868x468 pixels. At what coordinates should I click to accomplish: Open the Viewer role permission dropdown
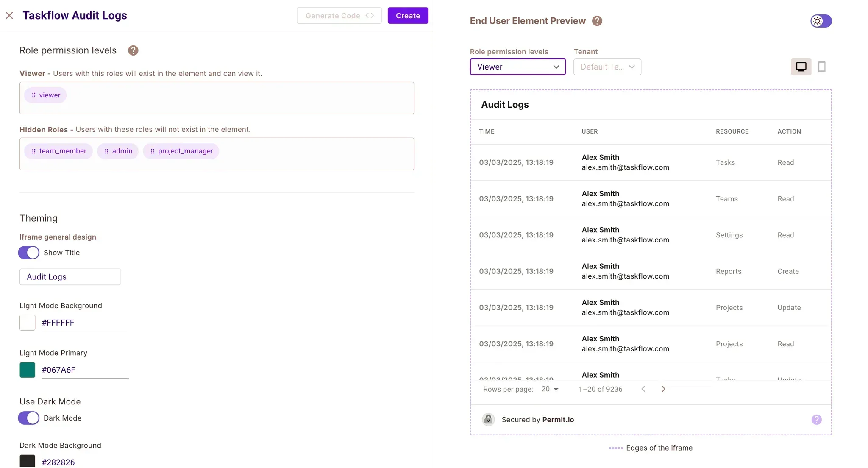[517, 67]
